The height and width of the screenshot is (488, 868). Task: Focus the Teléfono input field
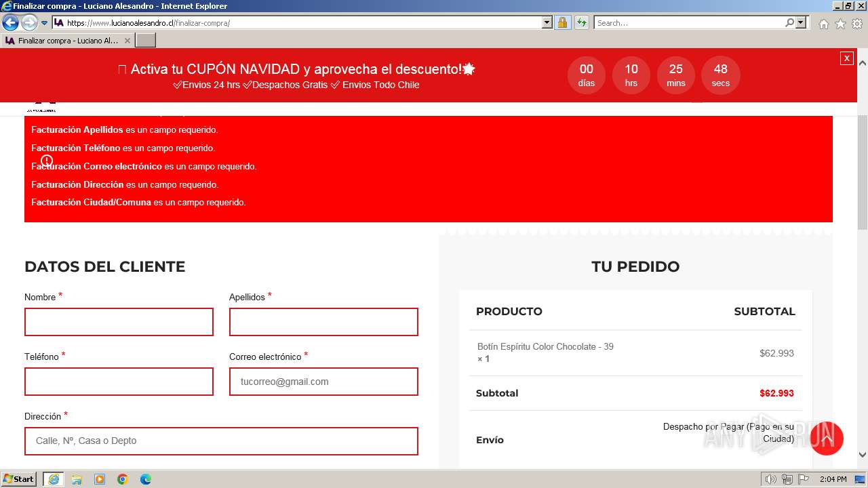point(119,382)
